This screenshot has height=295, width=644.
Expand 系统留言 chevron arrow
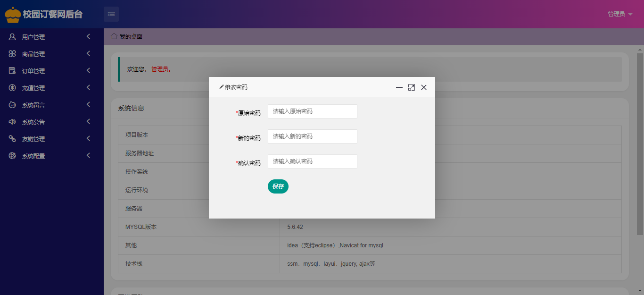click(88, 104)
